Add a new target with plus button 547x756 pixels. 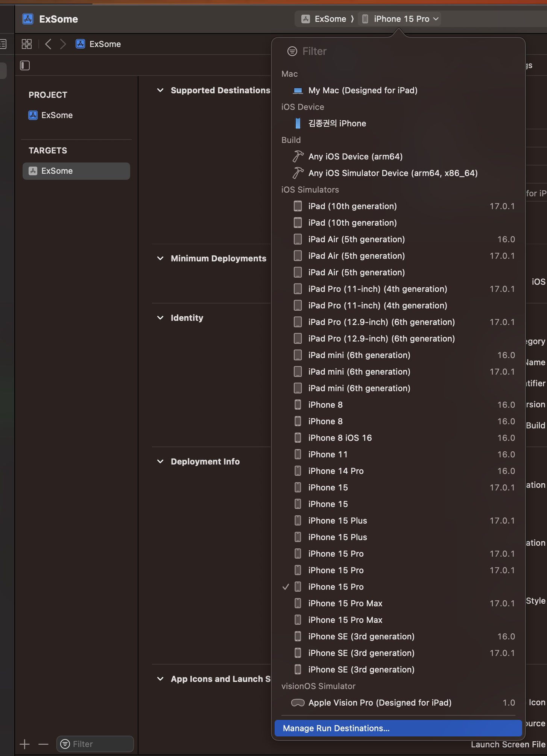(x=24, y=744)
